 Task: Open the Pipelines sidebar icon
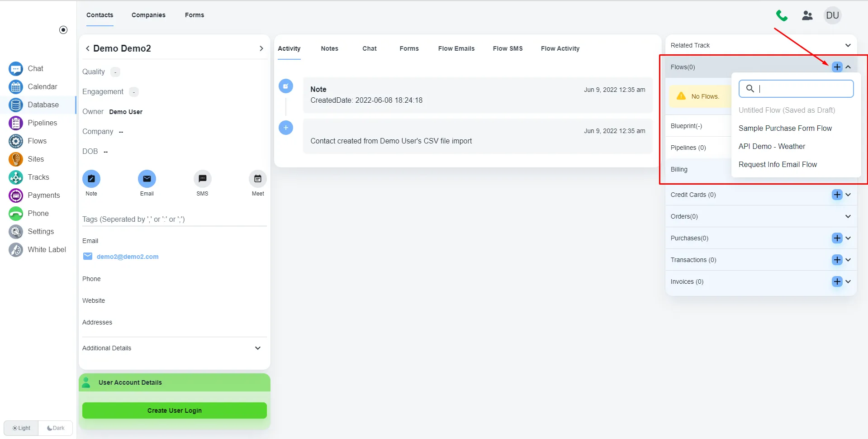point(16,123)
